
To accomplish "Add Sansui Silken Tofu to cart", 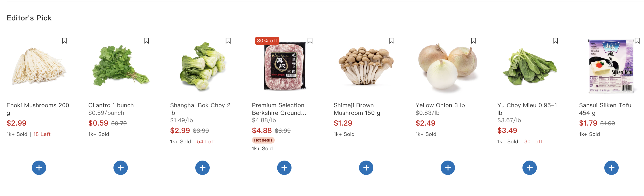I will pos(611,168).
